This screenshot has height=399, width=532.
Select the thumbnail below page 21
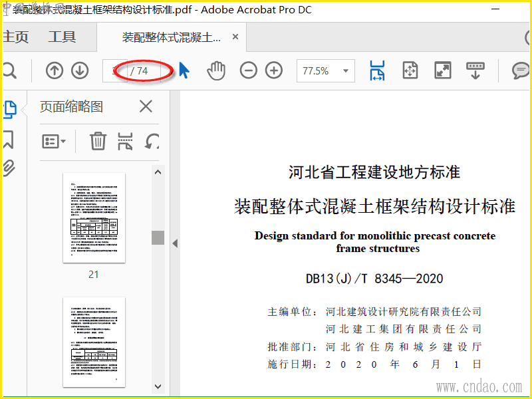pyautogui.click(x=94, y=342)
